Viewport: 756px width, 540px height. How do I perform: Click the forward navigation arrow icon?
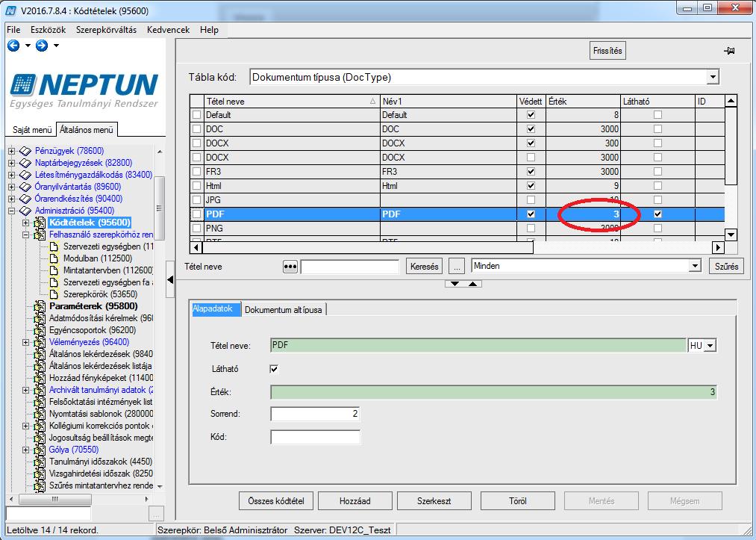pyautogui.click(x=42, y=46)
